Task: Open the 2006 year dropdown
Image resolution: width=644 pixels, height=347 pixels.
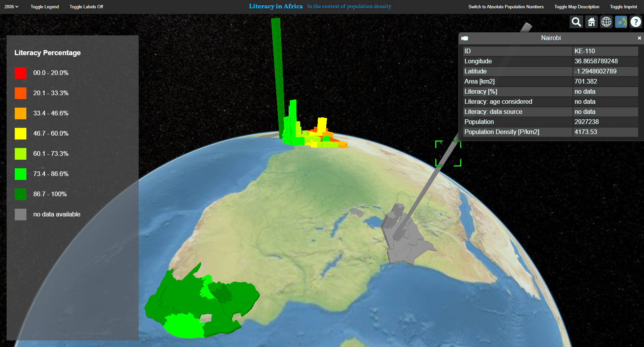Action: (11, 7)
